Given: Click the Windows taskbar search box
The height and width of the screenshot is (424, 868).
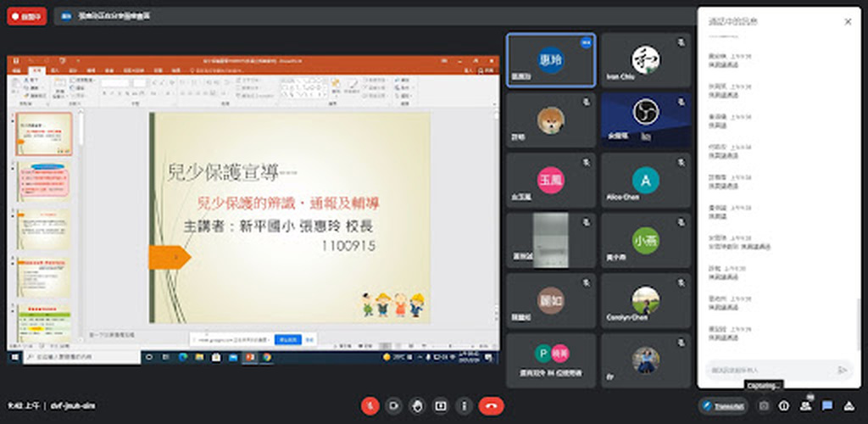Looking at the screenshot, I should click(x=81, y=358).
